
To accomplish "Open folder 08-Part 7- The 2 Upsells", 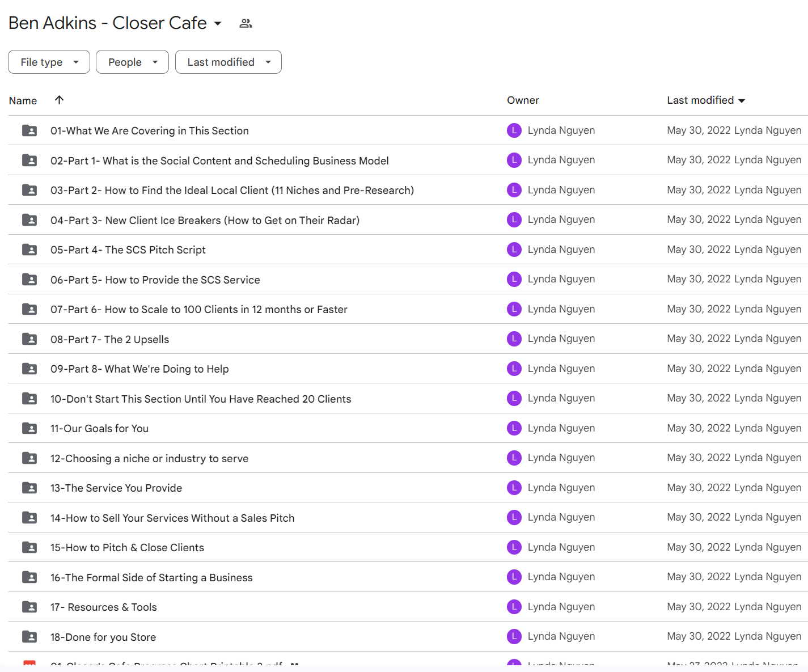I will click(x=109, y=340).
